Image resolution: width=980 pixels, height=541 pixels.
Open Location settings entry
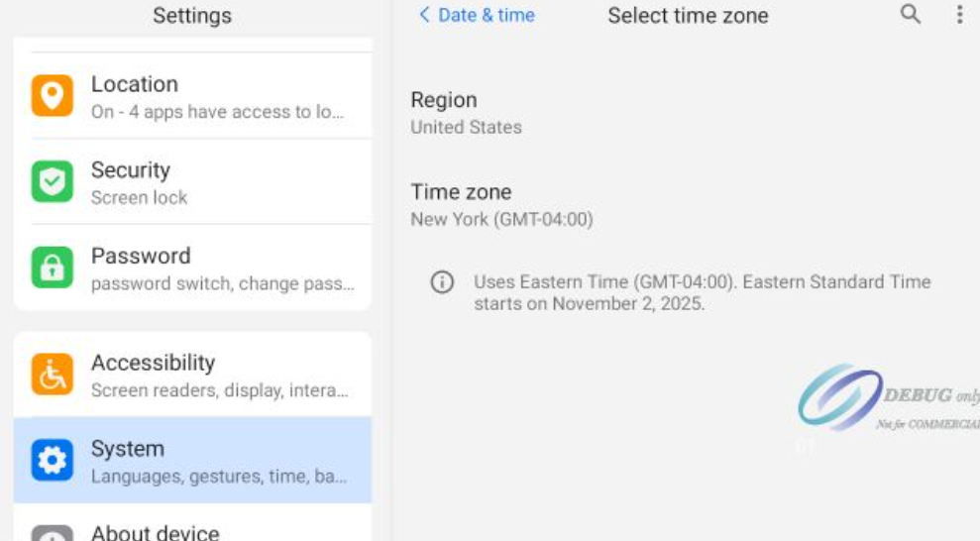[217, 97]
